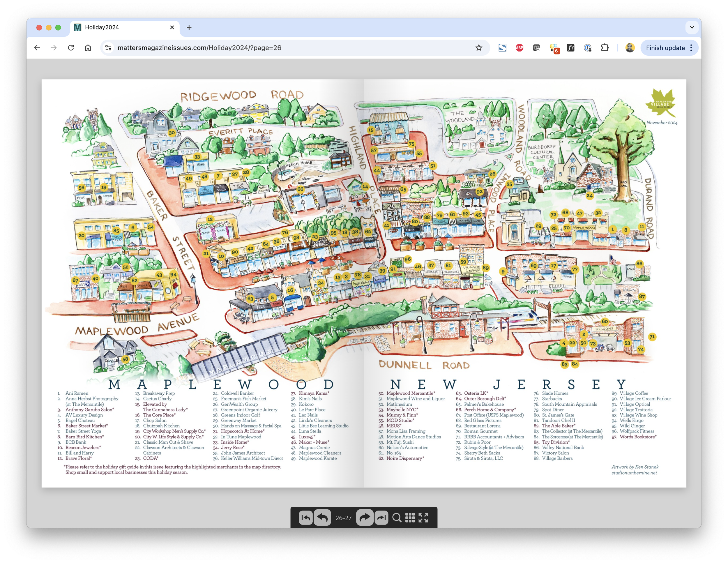The image size is (728, 563).
Task: Bookmark this page with the star icon
Action: click(x=479, y=48)
